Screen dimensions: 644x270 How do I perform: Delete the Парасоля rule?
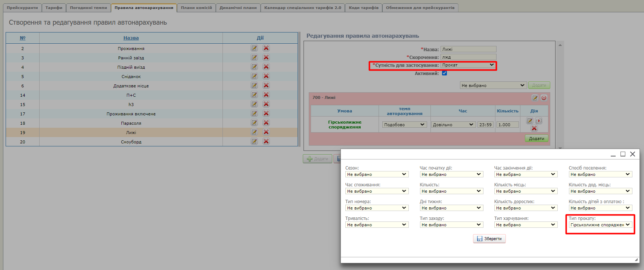click(266, 123)
